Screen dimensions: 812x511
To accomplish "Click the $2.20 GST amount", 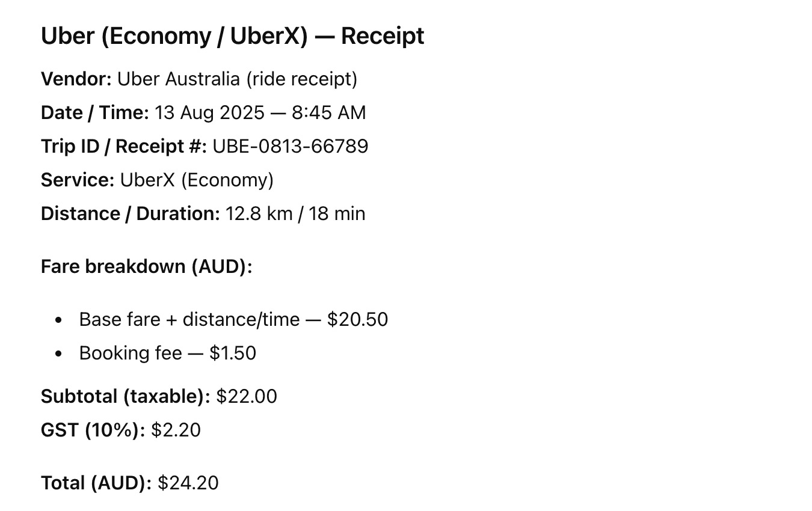I will (x=176, y=430).
